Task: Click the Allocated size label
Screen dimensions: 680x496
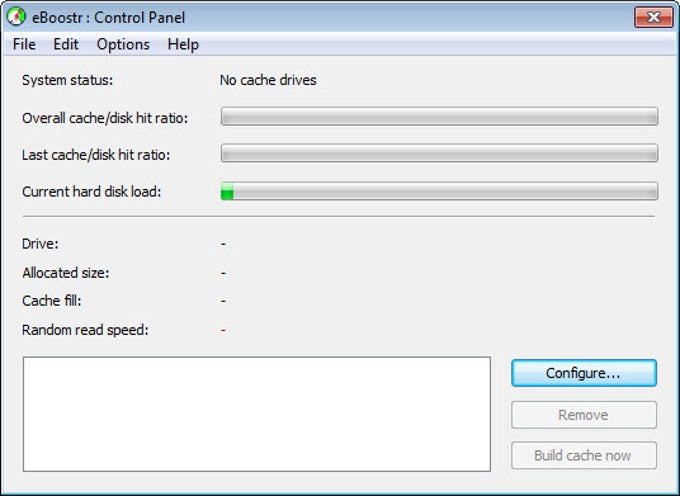Action: 65,273
